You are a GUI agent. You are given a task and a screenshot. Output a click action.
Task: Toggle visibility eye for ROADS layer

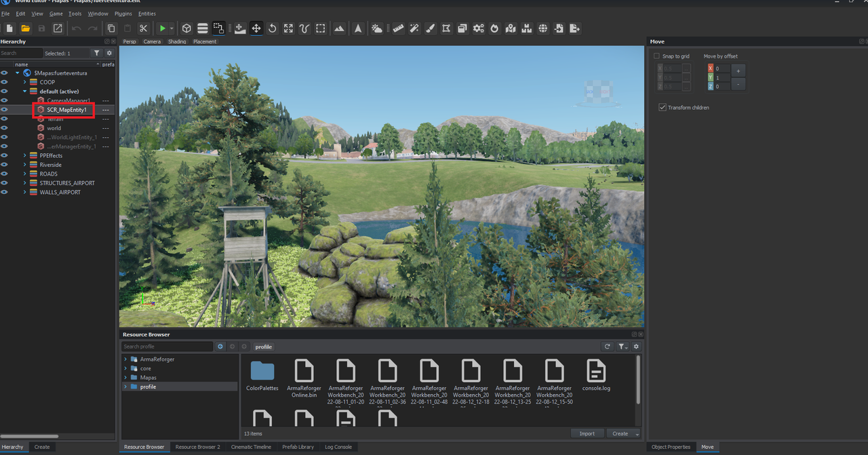pyautogui.click(x=4, y=174)
